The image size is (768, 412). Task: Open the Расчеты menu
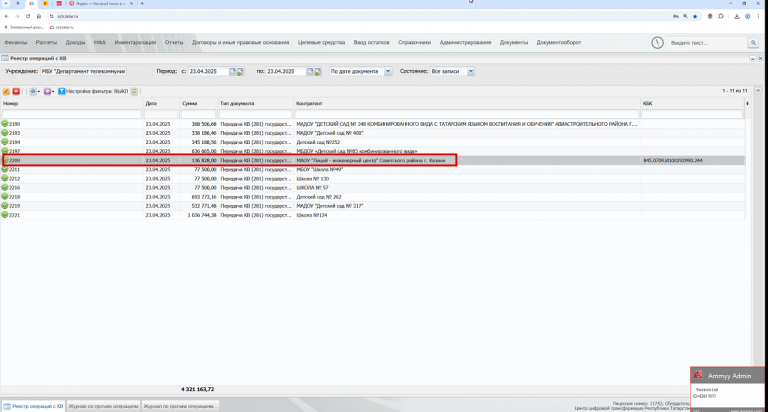(x=46, y=43)
